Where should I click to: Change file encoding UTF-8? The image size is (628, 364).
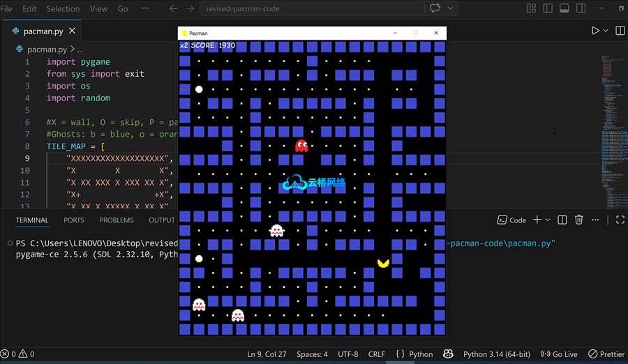pos(347,354)
